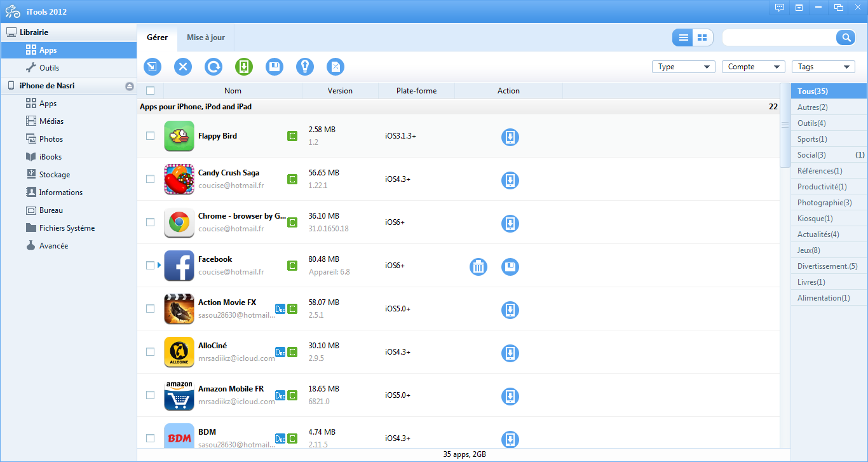The height and width of the screenshot is (462, 868).
Task: Check the Facebook checkbox
Action: (151, 266)
